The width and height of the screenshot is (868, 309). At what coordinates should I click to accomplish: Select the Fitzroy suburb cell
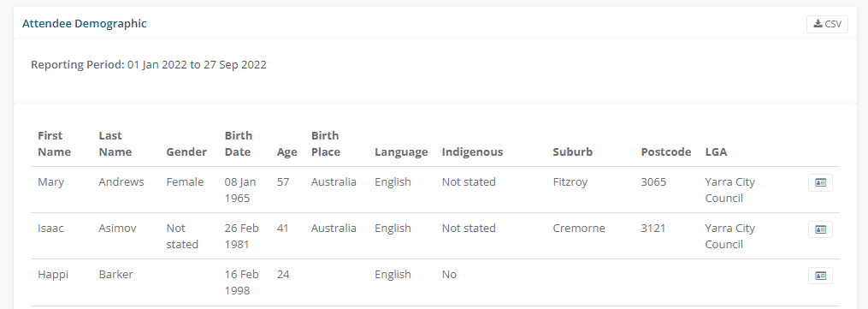(x=570, y=182)
